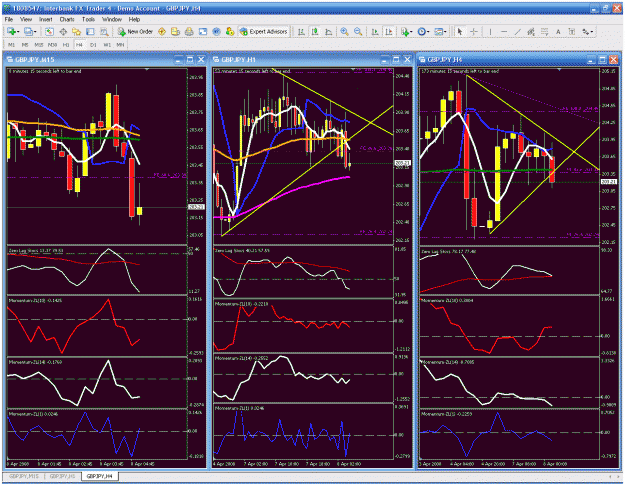This screenshot has width=625, height=484.
Task: Show the Navigator panel icon
Action: [x=77, y=31]
